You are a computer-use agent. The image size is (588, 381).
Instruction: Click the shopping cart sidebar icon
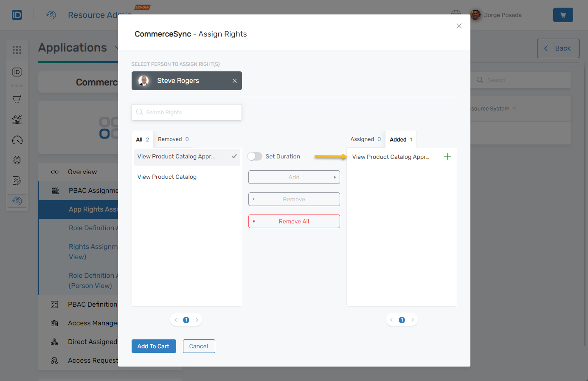tap(17, 99)
